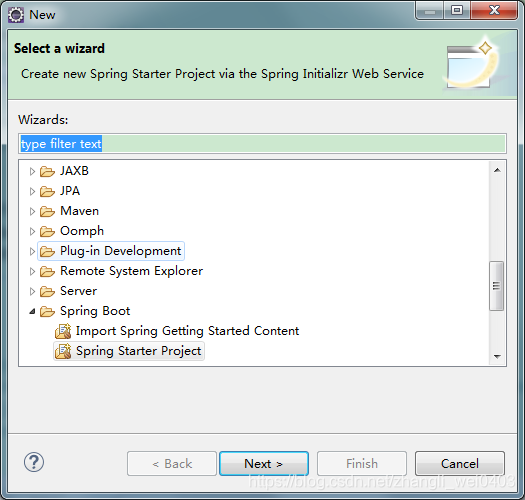The image size is (525, 500).
Task: Click the Next button
Action: (264, 463)
